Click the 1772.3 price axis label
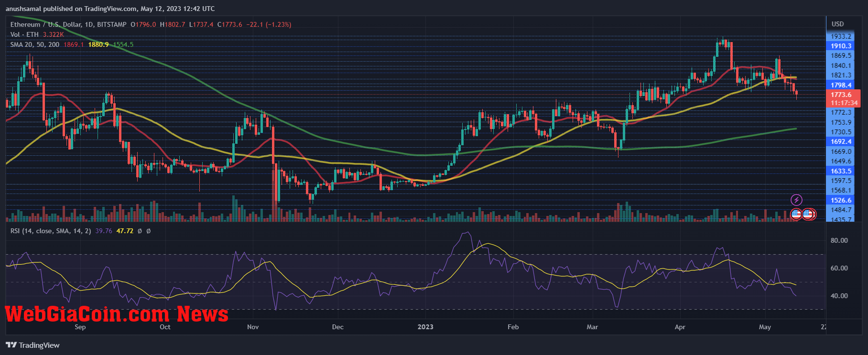This screenshot has height=355, width=868. 841,113
